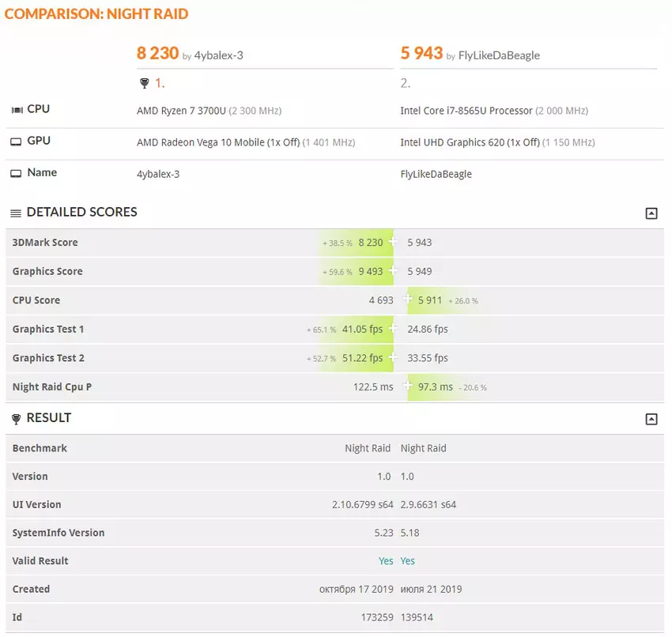The image size is (672, 637).
Task: Click the GPU monitor icon
Action: click(x=16, y=141)
